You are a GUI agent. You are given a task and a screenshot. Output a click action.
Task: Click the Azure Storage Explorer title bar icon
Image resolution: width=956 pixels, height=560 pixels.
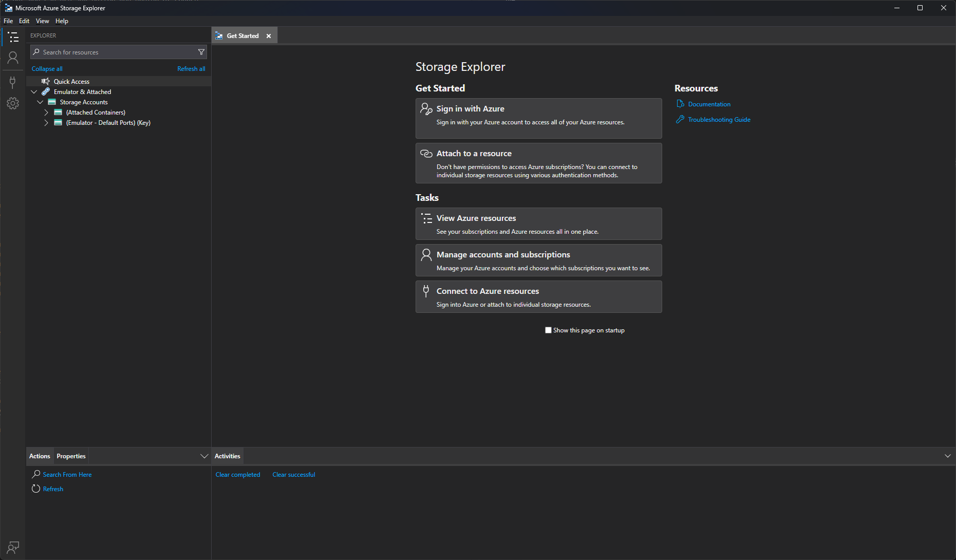click(8, 8)
